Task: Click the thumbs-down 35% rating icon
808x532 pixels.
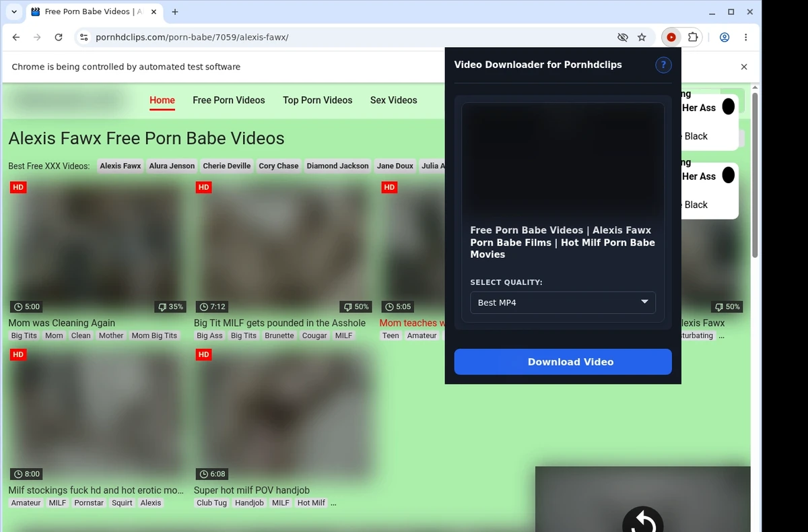Action: [162, 306]
